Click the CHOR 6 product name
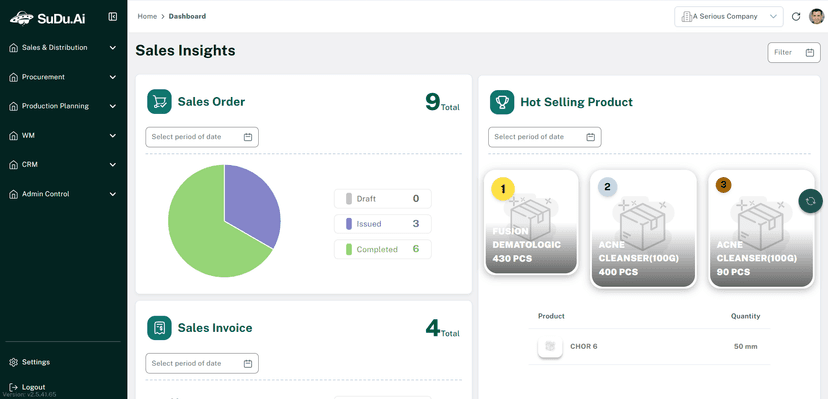This screenshot has width=828, height=399. pyautogui.click(x=584, y=347)
